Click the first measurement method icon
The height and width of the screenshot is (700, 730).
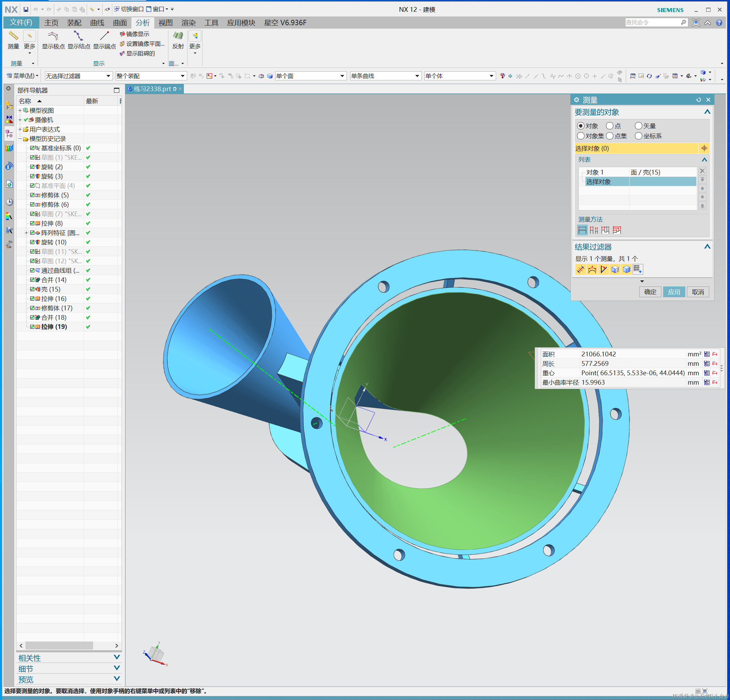point(582,230)
